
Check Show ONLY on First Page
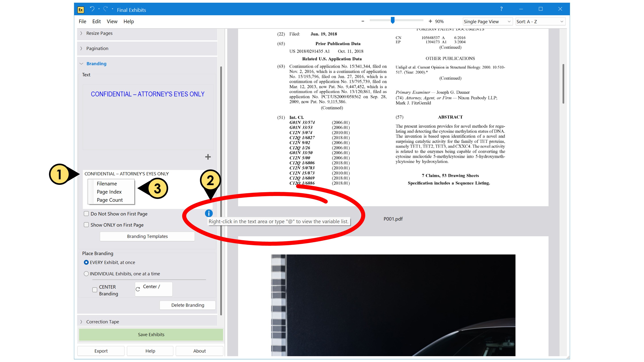[86, 225]
